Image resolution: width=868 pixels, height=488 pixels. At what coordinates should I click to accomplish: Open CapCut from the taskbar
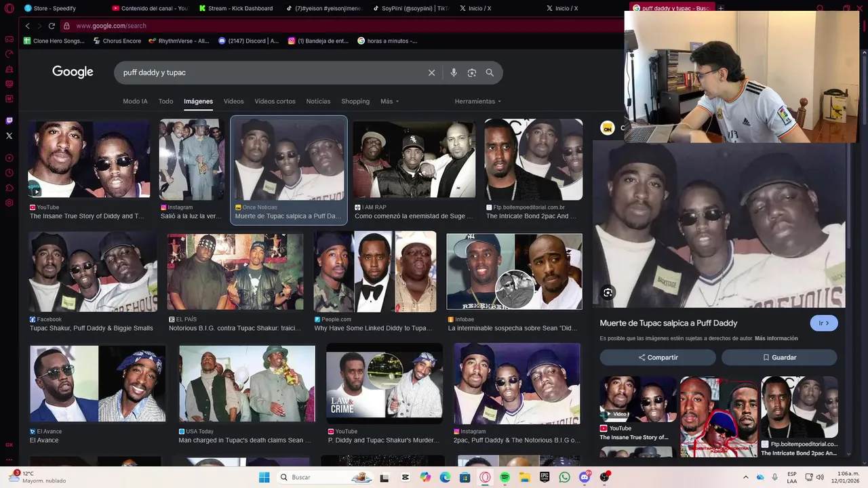tap(406, 477)
